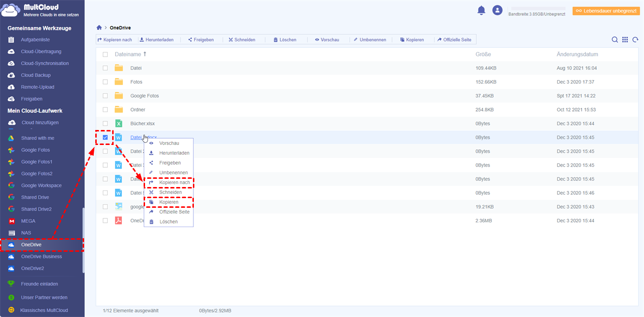Image resolution: width=644 pixels, height=317 pixels.
Task: Check the Google Fotos folder checkbox
Action: point(105,96)
